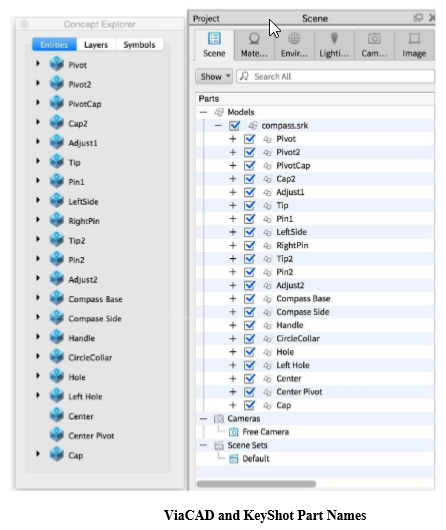Viewport: 446px width, 530px height.
Task: Collapse the Models tree node
Action: 203,112
